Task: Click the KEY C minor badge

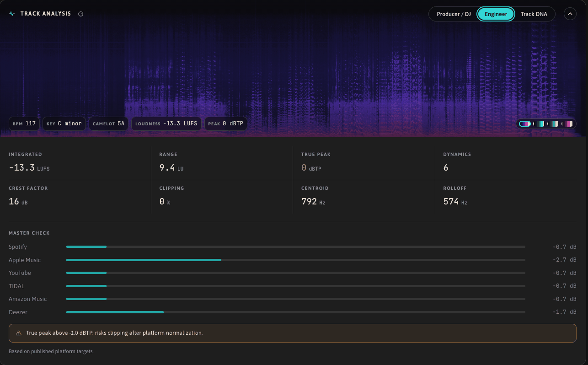Action: (x=64, y=123)
